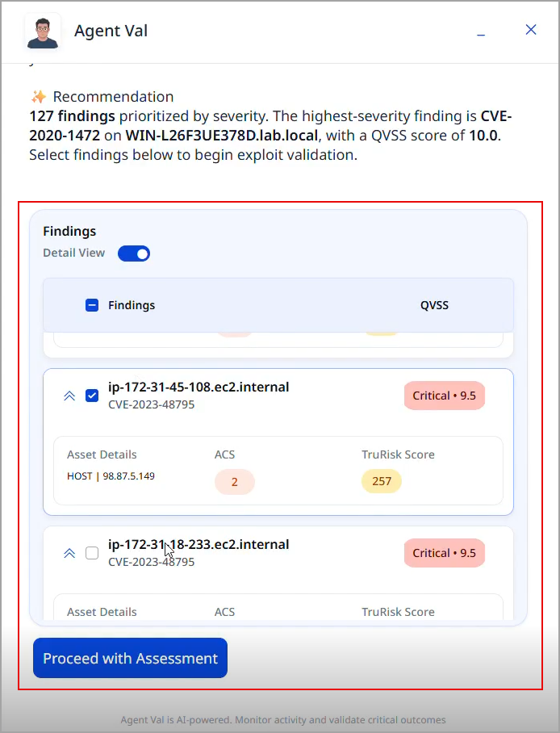The height and width of the screenshot is (733, 560).
Task: Click the Agent Val avatar icon
Action: (43, 31)
